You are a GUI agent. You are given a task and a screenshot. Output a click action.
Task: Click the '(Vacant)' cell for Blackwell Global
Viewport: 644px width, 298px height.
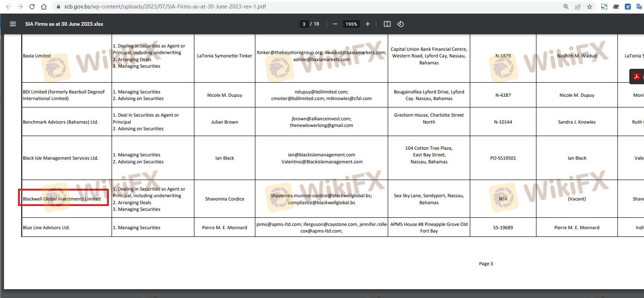(577, 199)
